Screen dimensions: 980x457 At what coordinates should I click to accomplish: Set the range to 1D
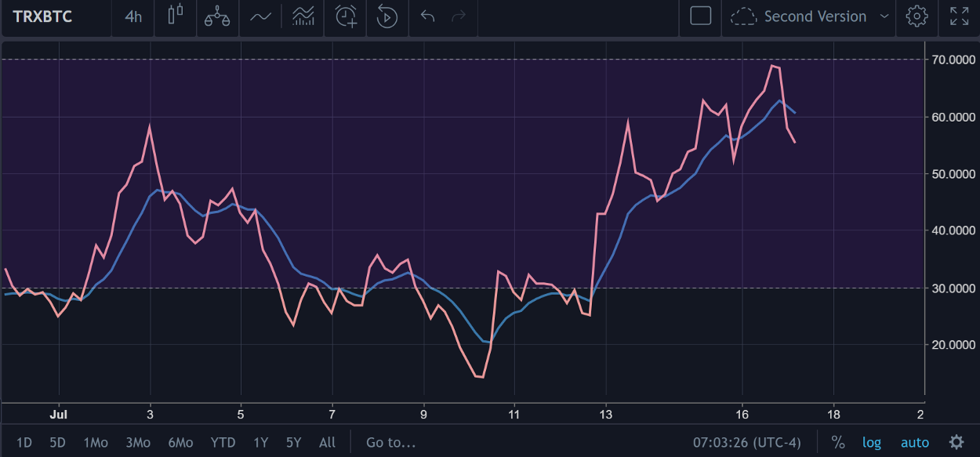point(24,443)
